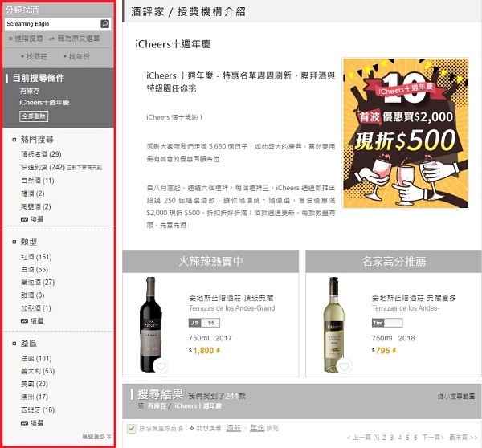Select 找年份 option

click(x=76, y=56)
